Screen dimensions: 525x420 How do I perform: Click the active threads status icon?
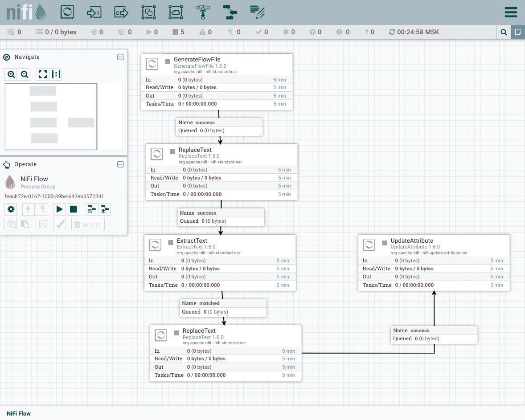(x=10, y=32)
